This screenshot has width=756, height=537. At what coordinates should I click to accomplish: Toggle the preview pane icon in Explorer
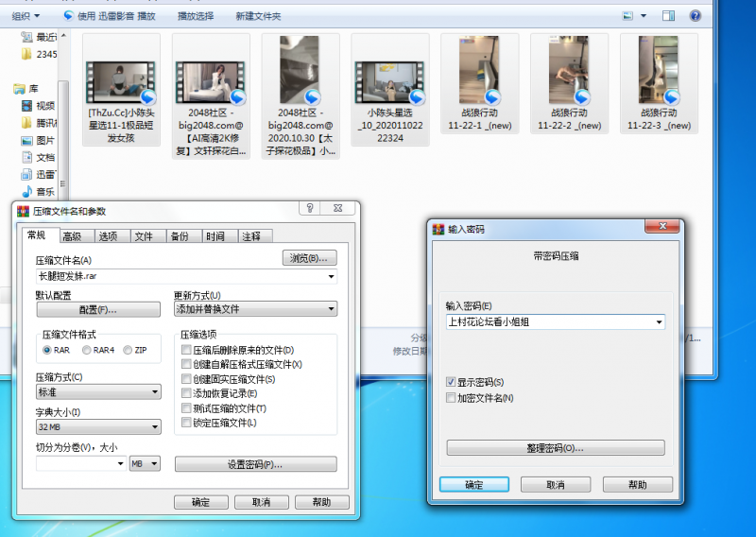pyautogui.click(x=668, y=16)
